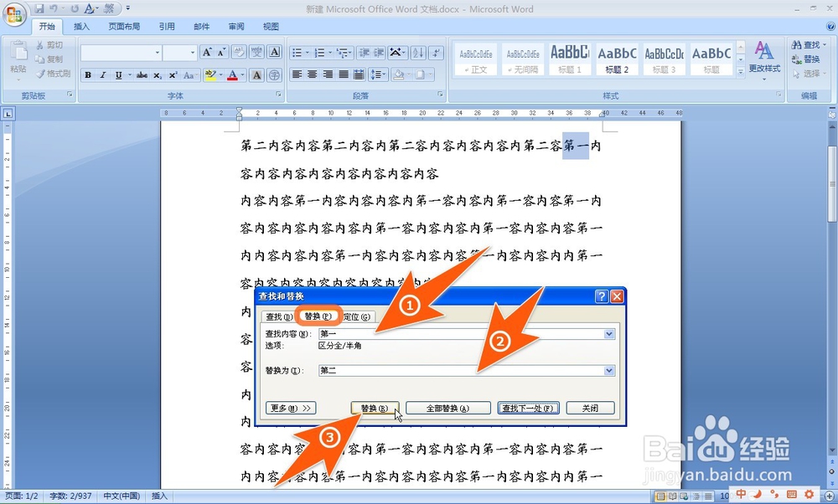This screenshot has height=504, width=838.
Task: Click the dialog help question mark
Action: point(602,296)
